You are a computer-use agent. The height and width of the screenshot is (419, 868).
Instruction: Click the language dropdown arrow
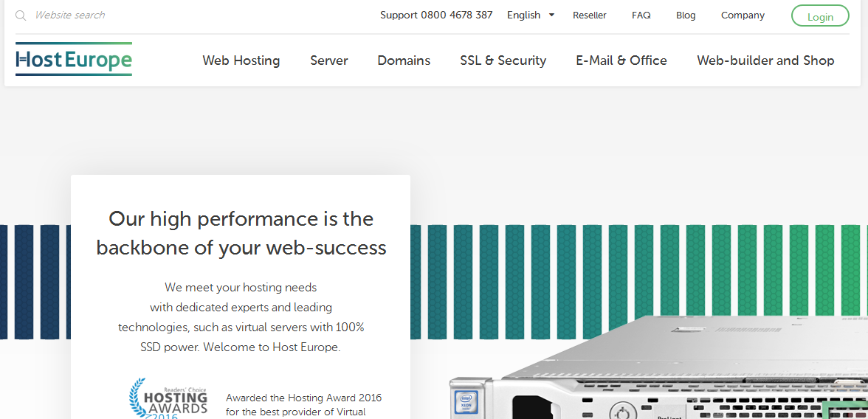pos(551,15)
